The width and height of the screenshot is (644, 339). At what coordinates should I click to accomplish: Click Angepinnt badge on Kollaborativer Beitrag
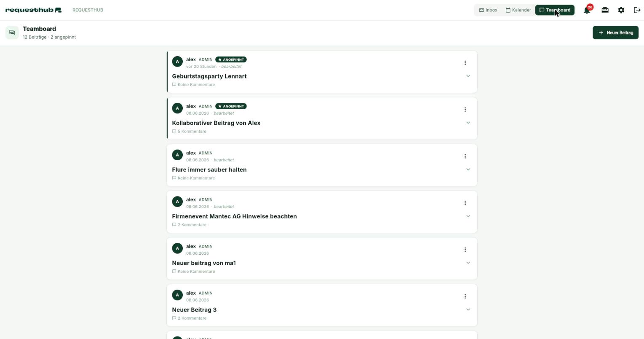point(231,106)
